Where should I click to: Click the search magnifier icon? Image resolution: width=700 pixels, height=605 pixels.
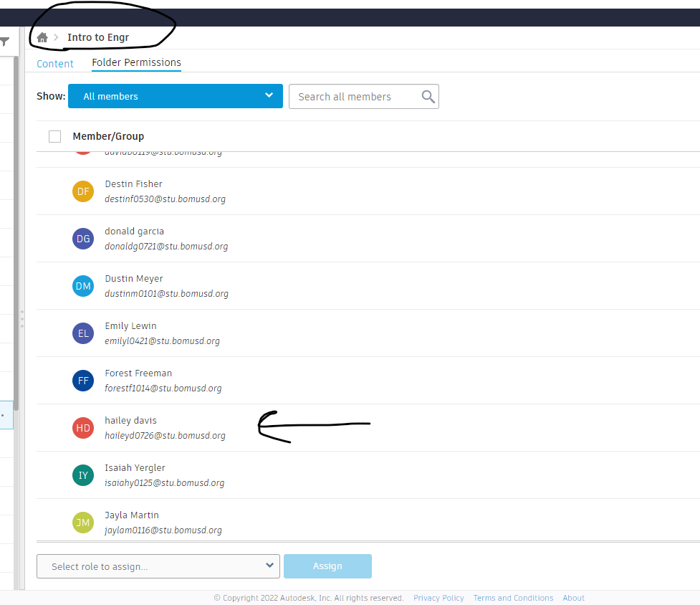click(428, 97)
